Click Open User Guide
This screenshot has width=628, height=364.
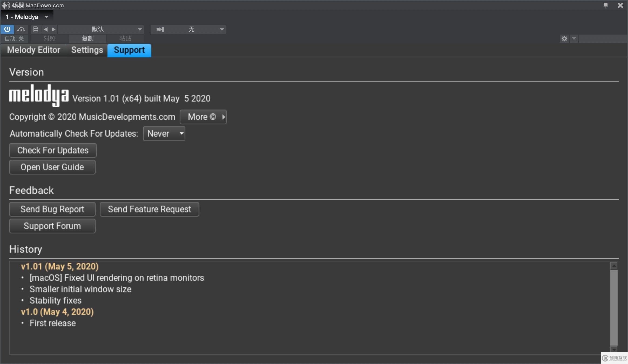click(x=52, y=167)
